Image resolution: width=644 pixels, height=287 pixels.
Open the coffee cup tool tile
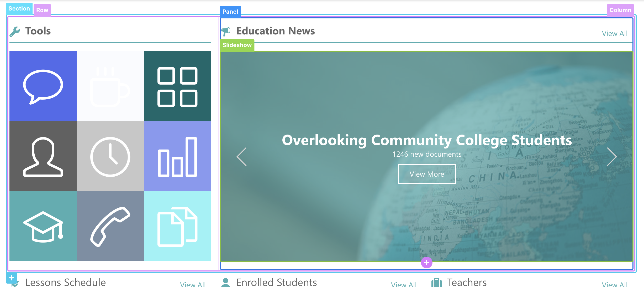pyautogui.click(x=110, y=86)
